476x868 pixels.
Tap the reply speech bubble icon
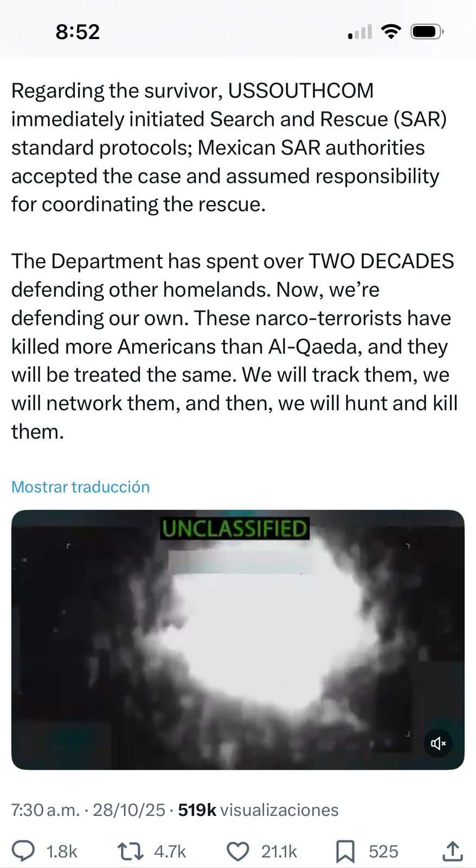point(23,851)
